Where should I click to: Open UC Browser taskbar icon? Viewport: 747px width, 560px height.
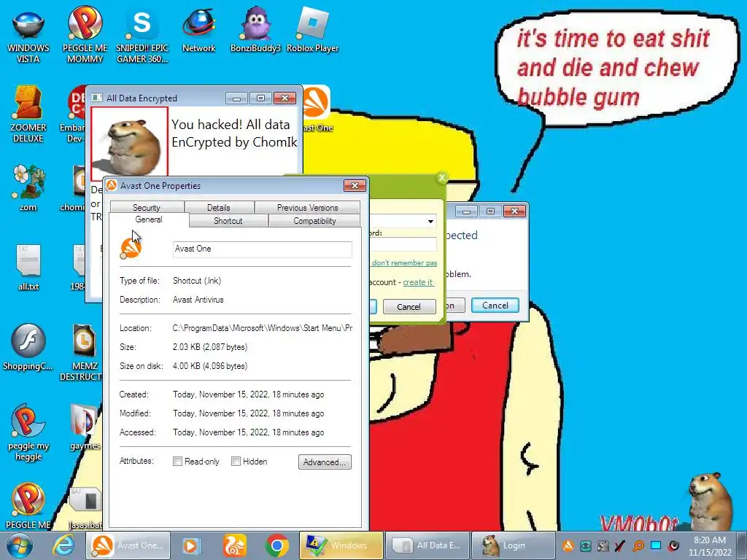[234, 545]
